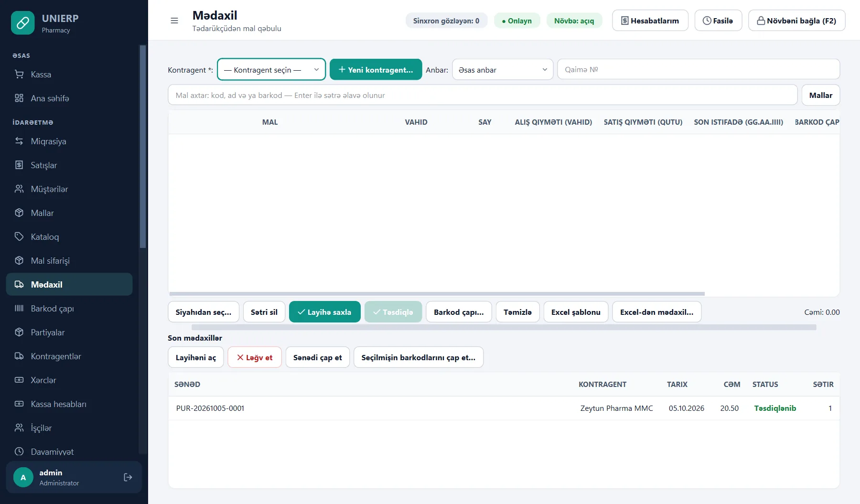860x504 pixels.
Task: Click the Kataloq tag icon
Action: 19,236
